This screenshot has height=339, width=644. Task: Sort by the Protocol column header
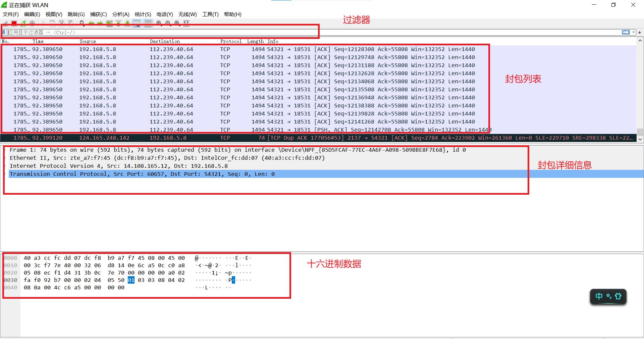point(233,41)
